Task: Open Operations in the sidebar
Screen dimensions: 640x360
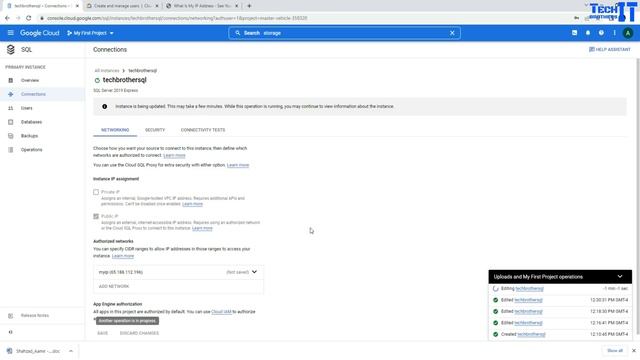Action: (x=31, y=150)
